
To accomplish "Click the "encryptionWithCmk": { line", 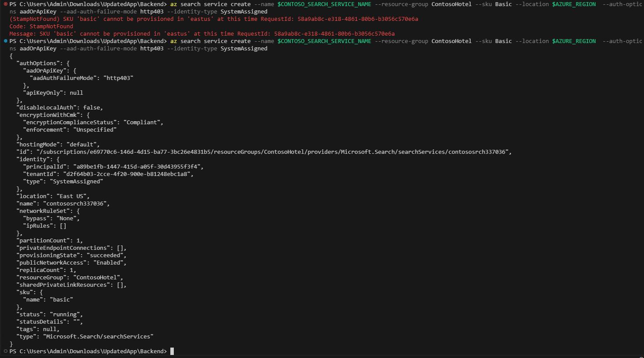I will [53, 115].
